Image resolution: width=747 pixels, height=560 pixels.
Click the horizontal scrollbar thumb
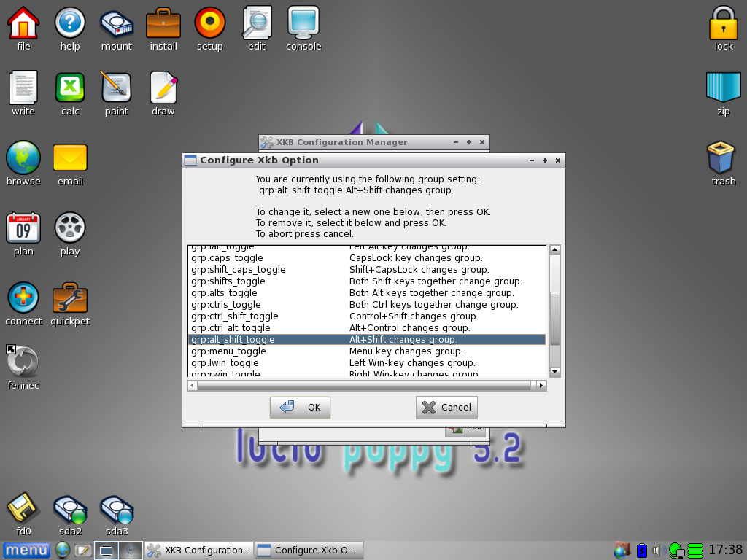[x=364, y=385]
